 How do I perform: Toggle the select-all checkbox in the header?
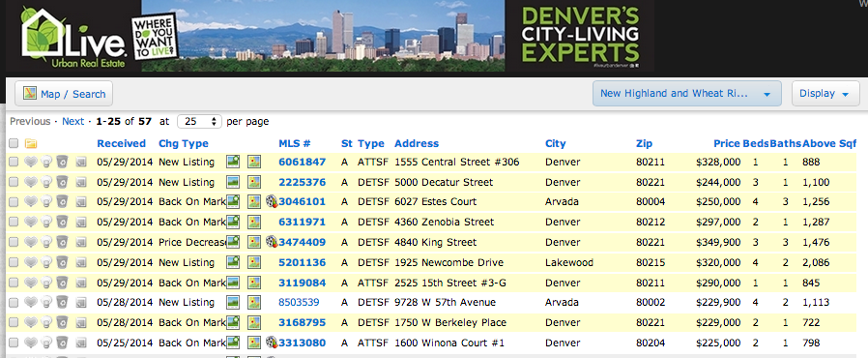(14, 144)
